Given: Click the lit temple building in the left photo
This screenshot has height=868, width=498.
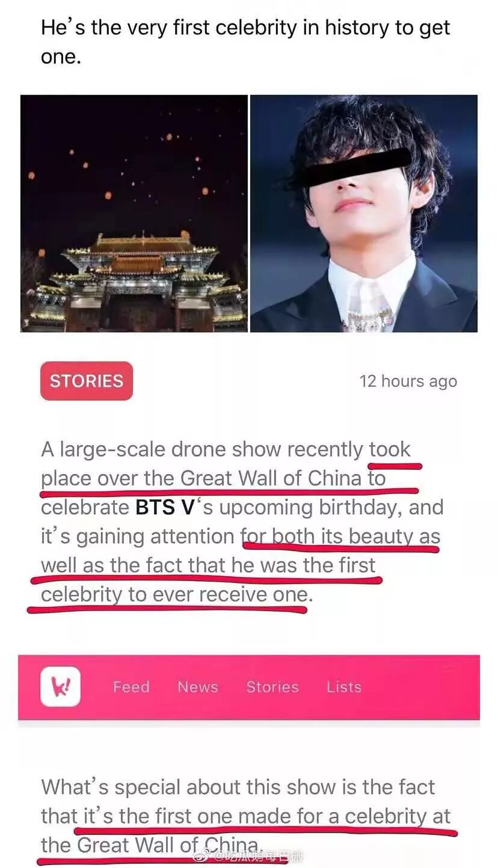Looking at the screenshot, I should coord(138,280).
